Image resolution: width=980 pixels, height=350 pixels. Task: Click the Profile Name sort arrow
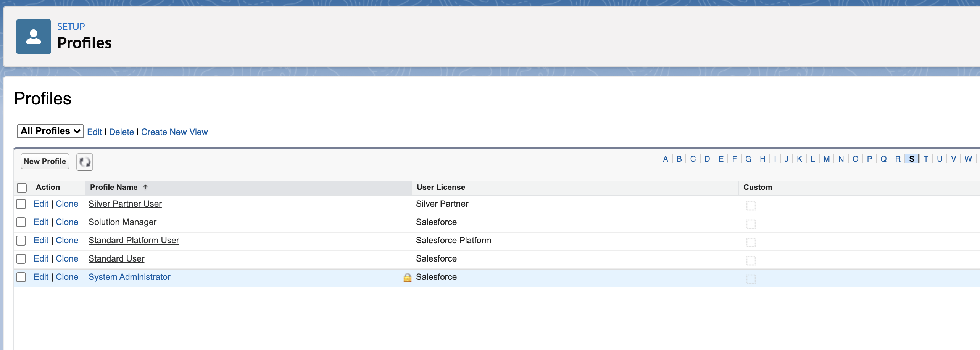coord(145,187)
